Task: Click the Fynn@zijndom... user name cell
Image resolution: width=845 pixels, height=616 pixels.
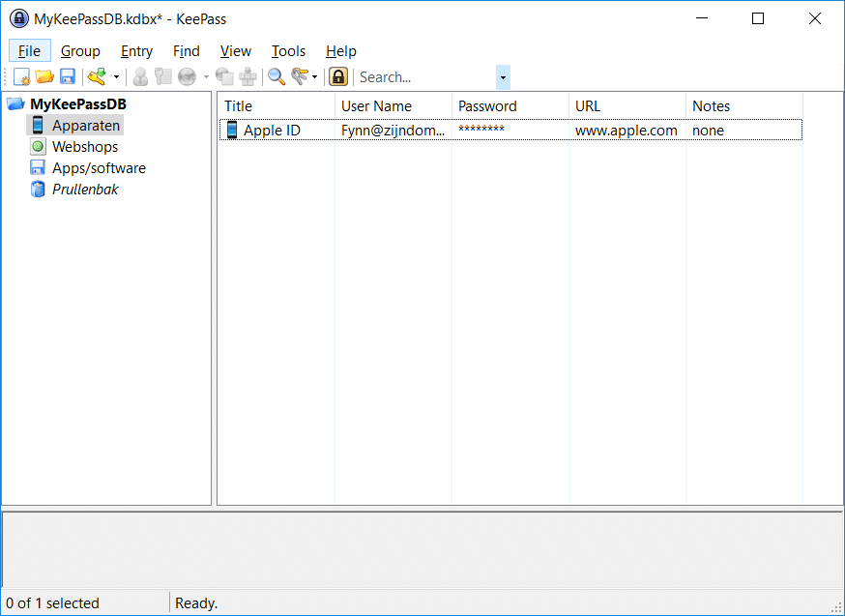Action: pyautogui.click(x=393, y=130)
